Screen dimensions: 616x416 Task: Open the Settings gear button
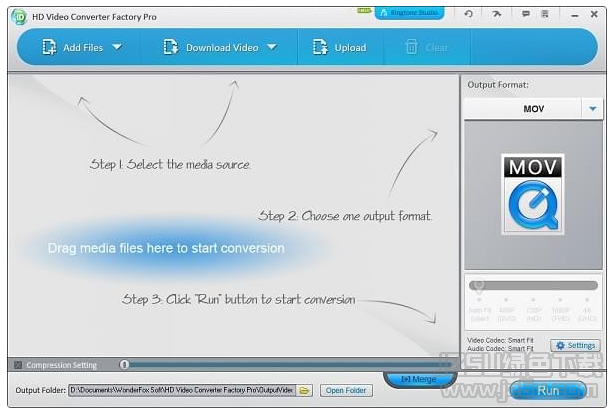[x=576, y=346]
